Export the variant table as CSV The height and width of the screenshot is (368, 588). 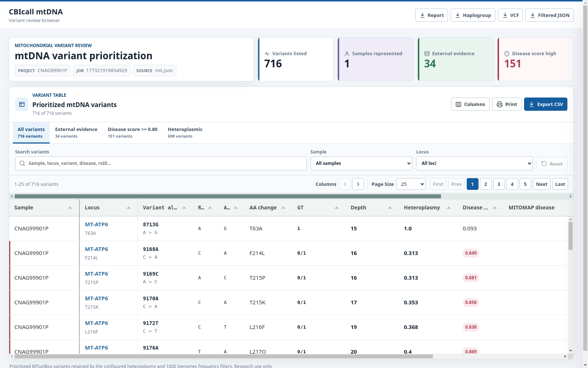(546, 104)
